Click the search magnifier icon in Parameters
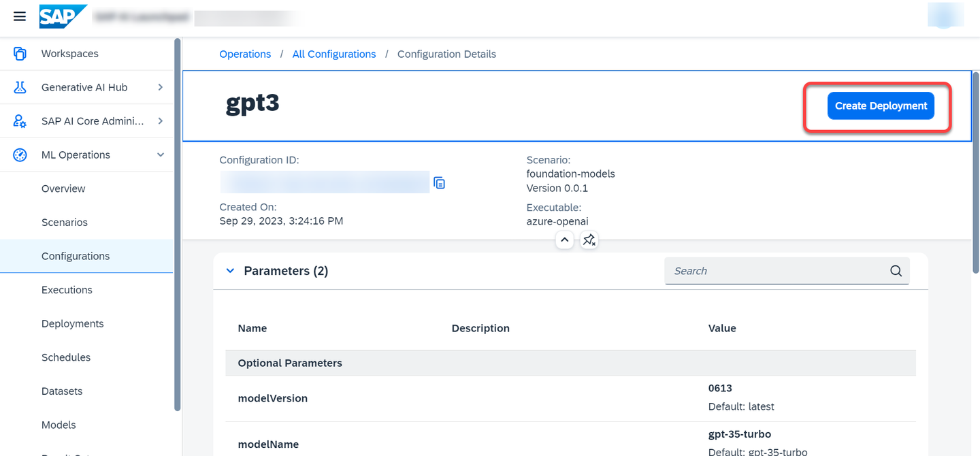This screenshot has height=456, width=980. 896,271
